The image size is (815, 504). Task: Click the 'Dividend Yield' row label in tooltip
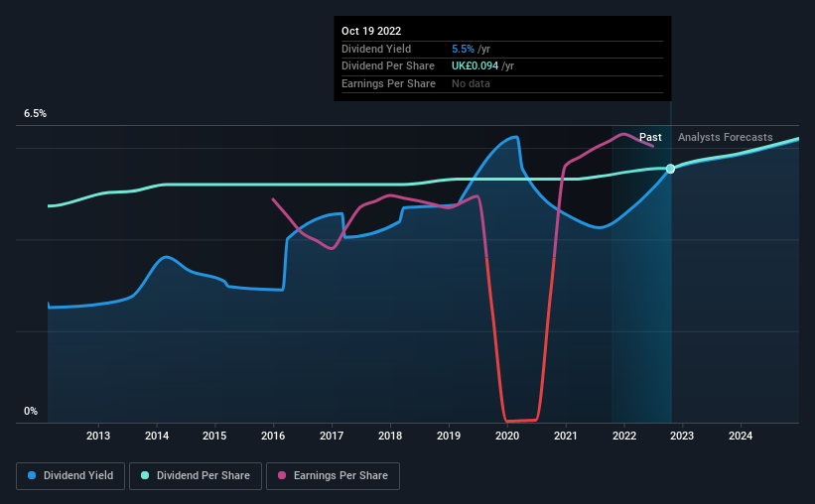click(376, 49)
